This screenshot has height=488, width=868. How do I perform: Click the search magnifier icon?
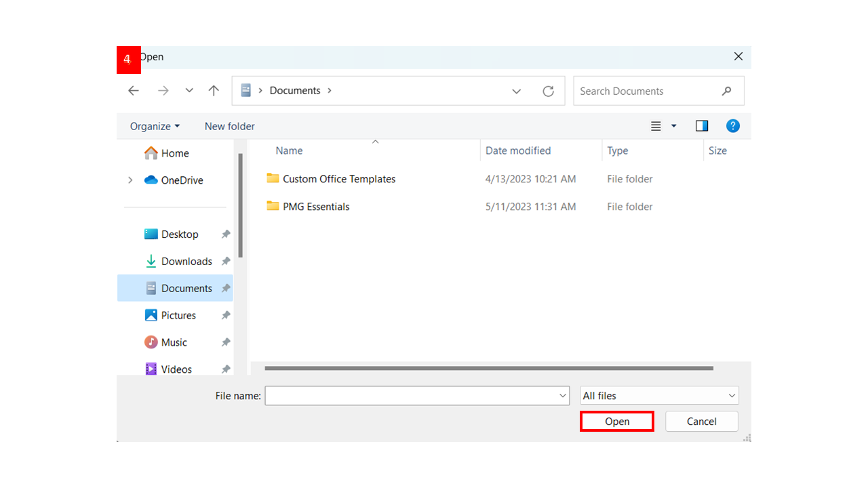coord(726,91)
